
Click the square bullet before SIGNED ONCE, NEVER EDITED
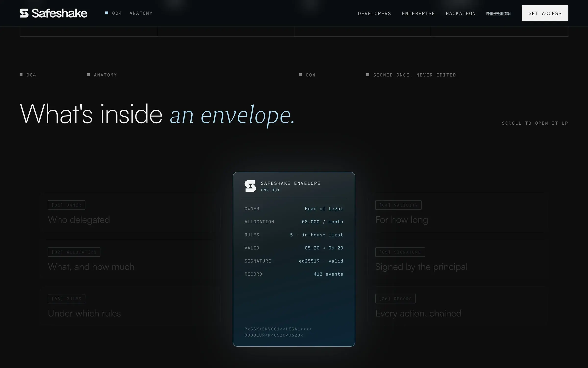click(368, 75)
